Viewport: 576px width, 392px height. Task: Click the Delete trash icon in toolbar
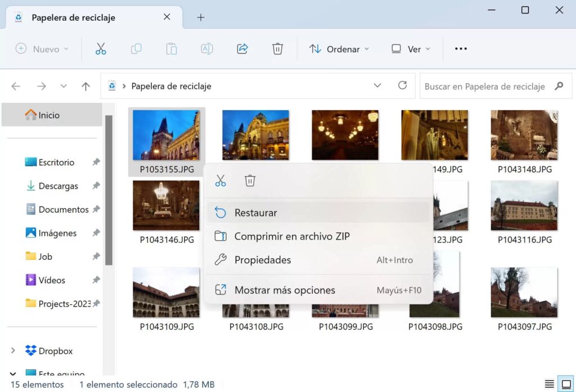click(277, 49)
